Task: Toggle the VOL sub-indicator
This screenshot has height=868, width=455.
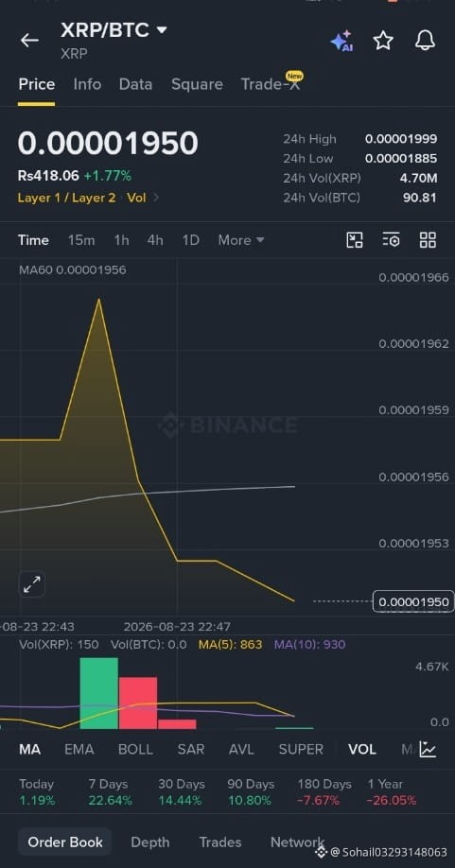Action: [362, 750]
